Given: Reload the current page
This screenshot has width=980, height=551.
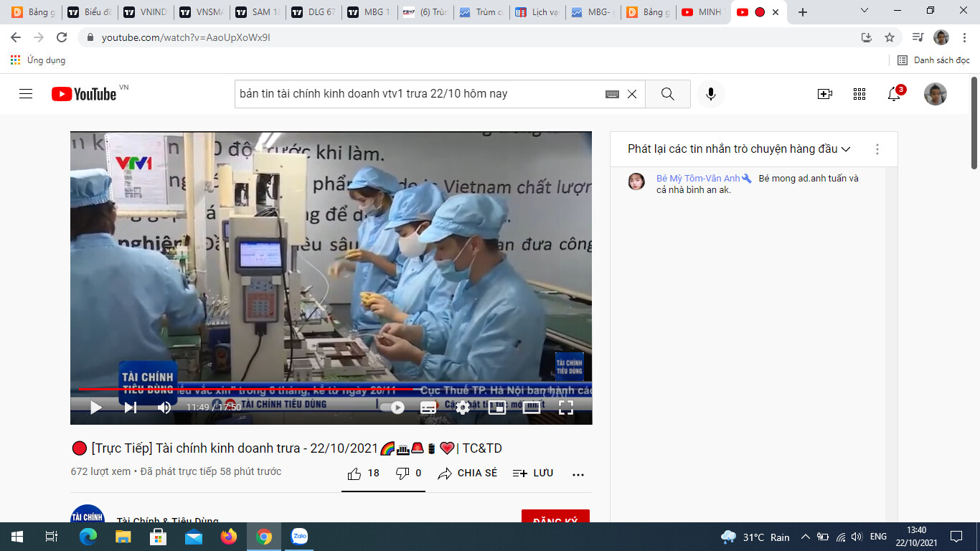Looking at the screenshot, I should pyautogui.click(x=62, y=37).
